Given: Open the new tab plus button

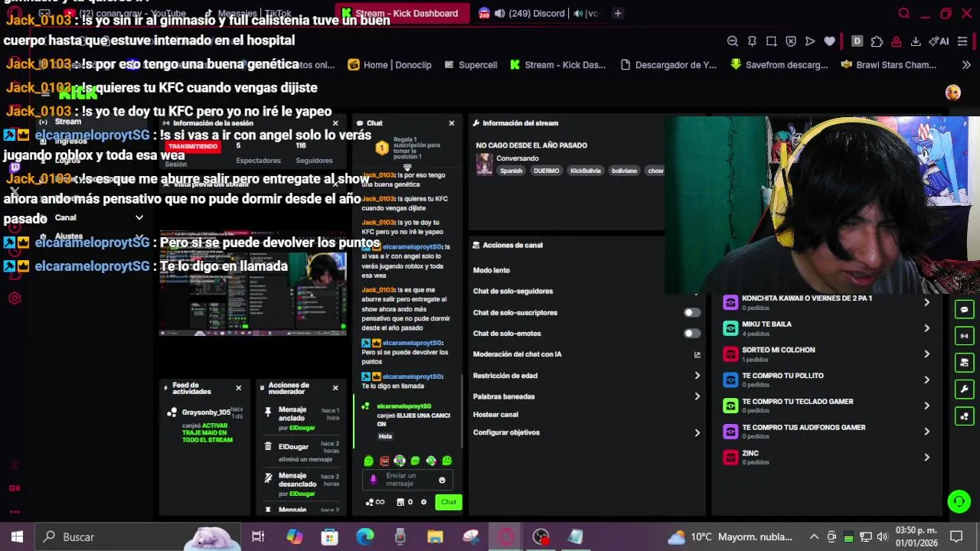Looking at the screenshot, I should click(x=618, y=13).
